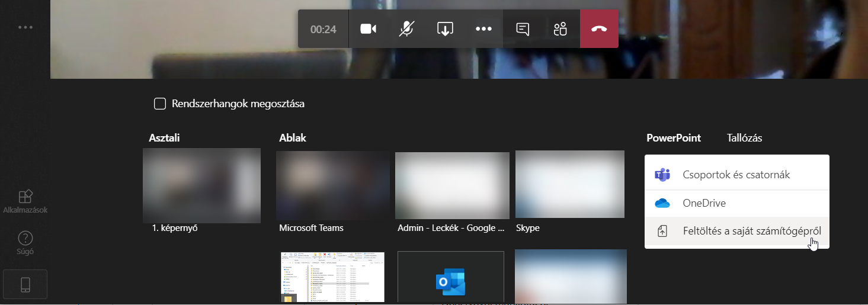Open more actions ellipsis in meeting toolbar

pyautogui.click(x=483, y=29)
